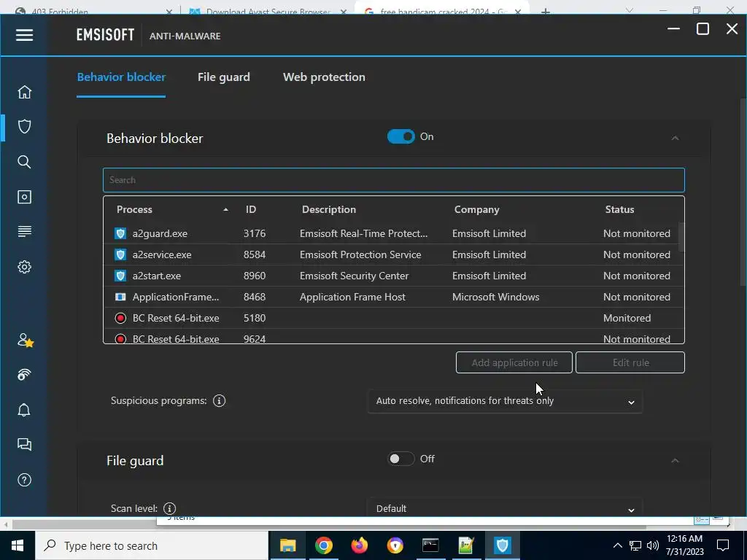Click the a2service.exe shield icon
The width and height of the screenshot is (747, 560).
click(120, 254)
